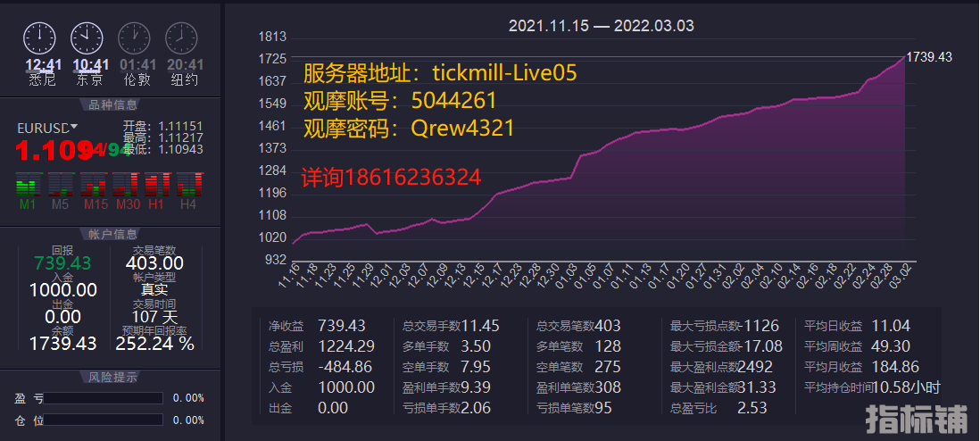The height and width of the screenshot is (441, 980).
Task: Click the 1813 value on the chart y-axis
Action: (x=272, y=37)
